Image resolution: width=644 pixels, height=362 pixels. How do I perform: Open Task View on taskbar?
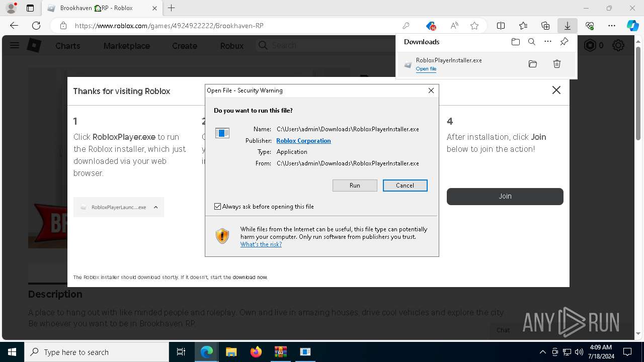[x=181, y=352]
